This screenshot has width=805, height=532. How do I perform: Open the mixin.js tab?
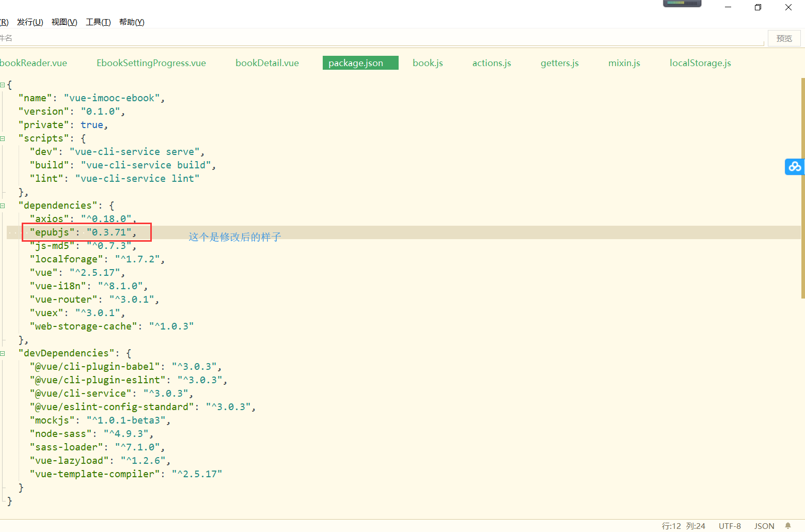624,63
